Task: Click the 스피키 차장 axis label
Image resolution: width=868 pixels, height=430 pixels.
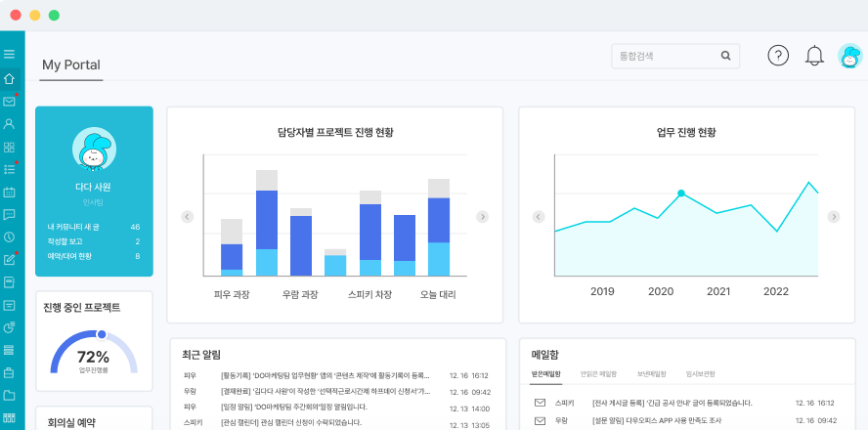Action: coord(369,294)
